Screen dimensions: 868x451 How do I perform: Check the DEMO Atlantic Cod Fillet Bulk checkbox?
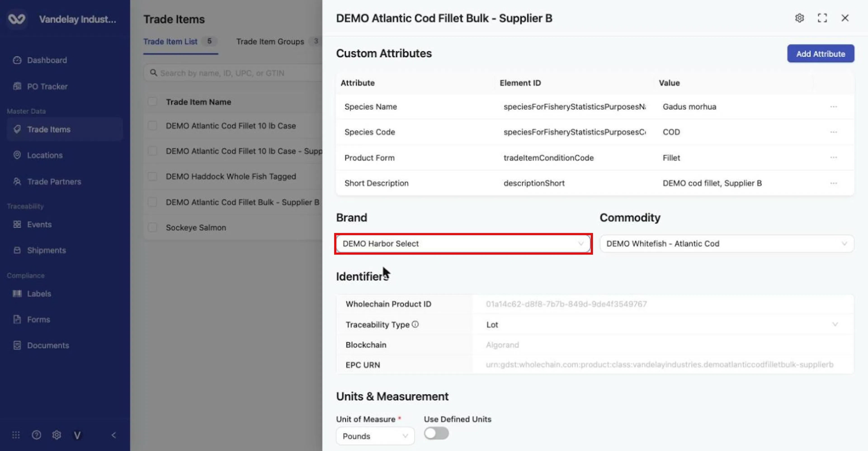pos(152,202)
